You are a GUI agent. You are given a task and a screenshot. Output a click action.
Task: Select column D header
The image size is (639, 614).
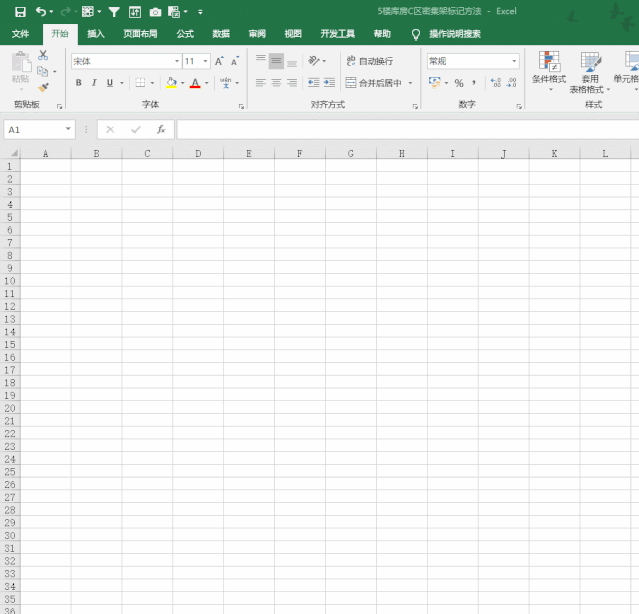coord(198,154)
